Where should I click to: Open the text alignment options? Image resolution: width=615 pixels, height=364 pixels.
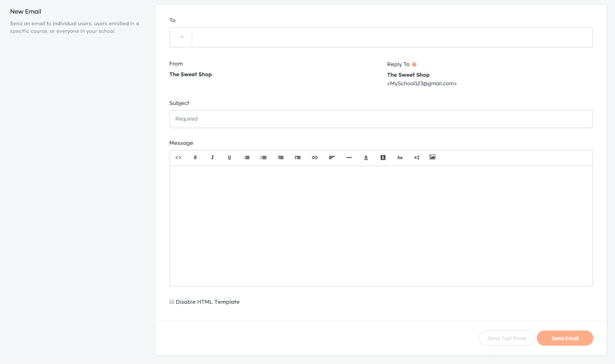(332, 158)
